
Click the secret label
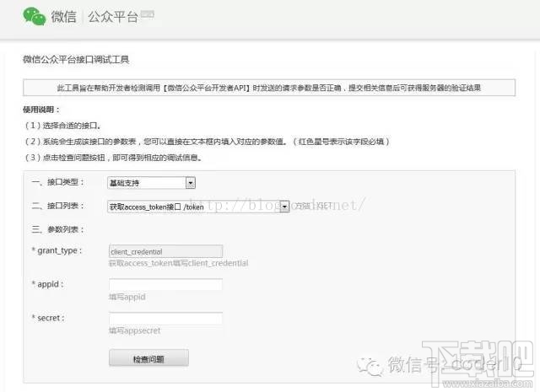point(48,318)
